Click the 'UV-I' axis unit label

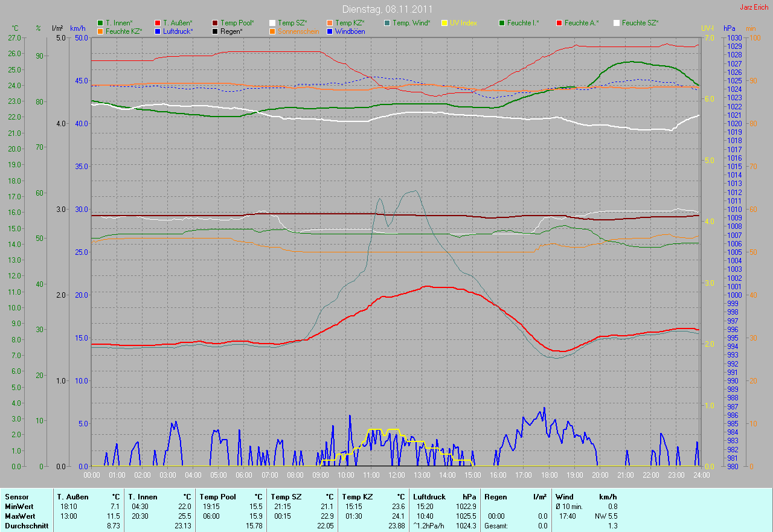click(707, 28)
